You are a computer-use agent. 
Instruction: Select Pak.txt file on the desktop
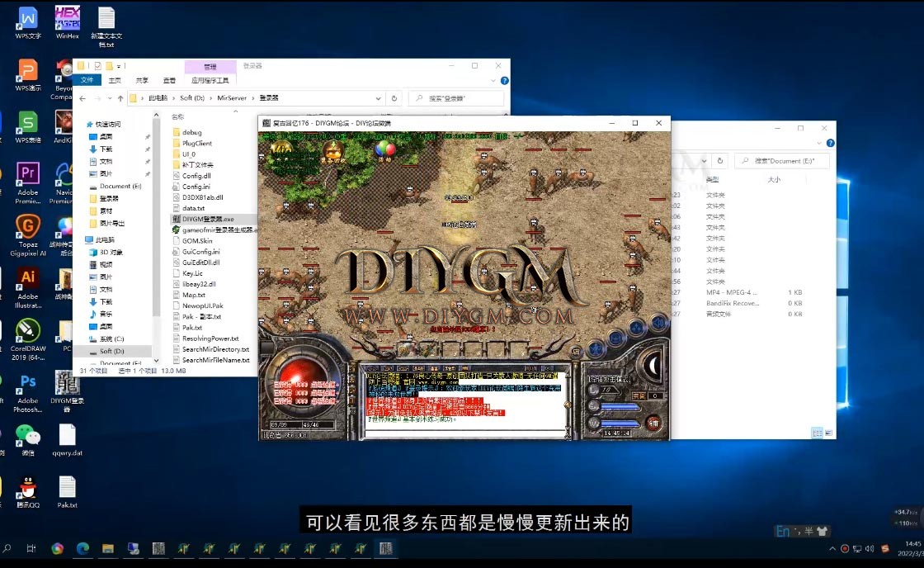point(67,492)
